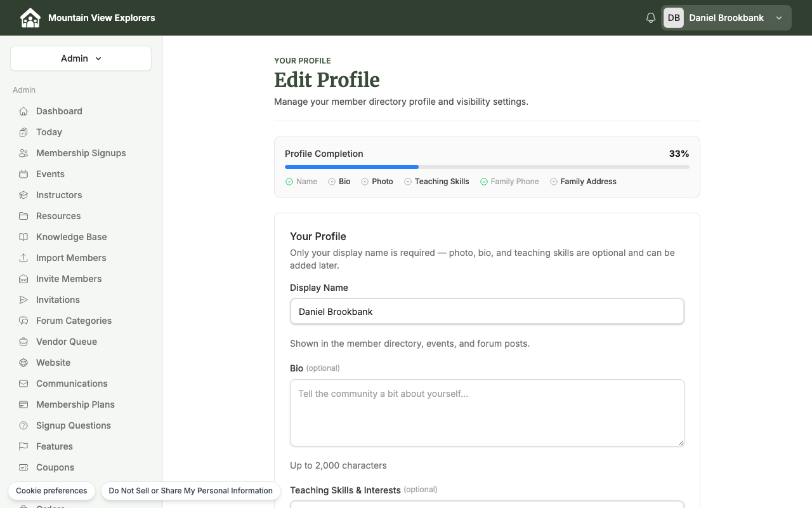Open the Knowledge Base section
The image size is (812, 508).
pos(71,237)
